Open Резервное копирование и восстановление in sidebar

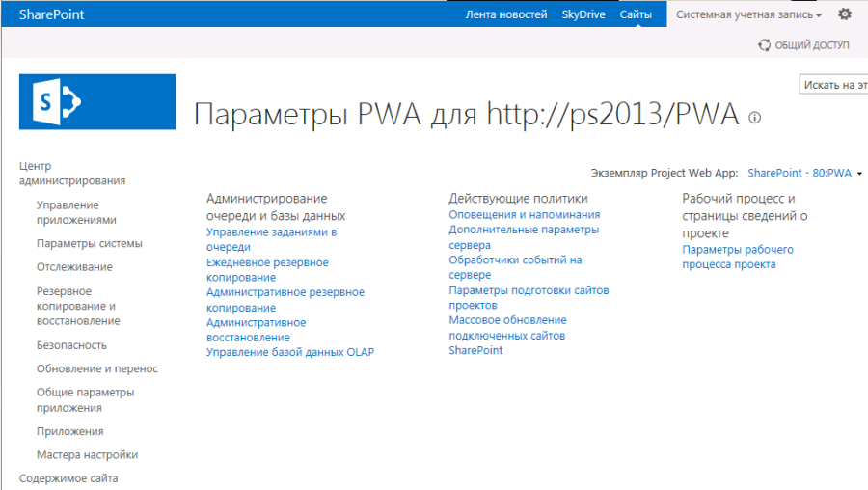(78, 306)
